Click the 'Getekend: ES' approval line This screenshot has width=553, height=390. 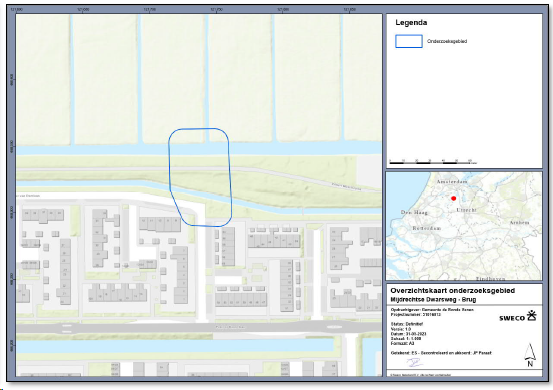coord(441,353)
